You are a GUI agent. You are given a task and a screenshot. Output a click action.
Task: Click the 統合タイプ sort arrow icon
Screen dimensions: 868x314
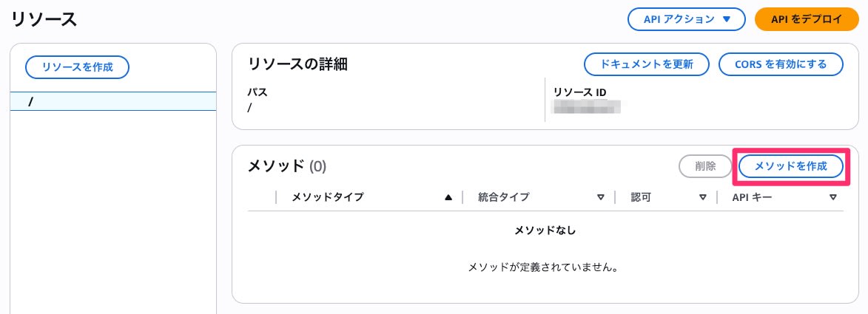601,197
